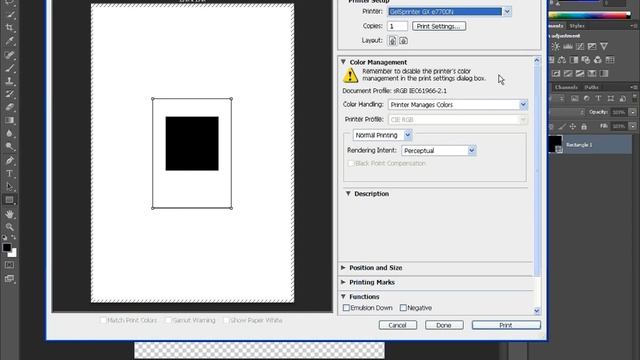
Task: Click the Copies input field
Action: coord(398,26)
